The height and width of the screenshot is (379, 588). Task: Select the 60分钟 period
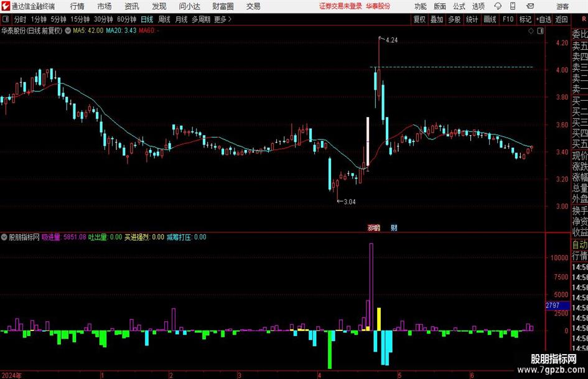(x=127, y=19)
